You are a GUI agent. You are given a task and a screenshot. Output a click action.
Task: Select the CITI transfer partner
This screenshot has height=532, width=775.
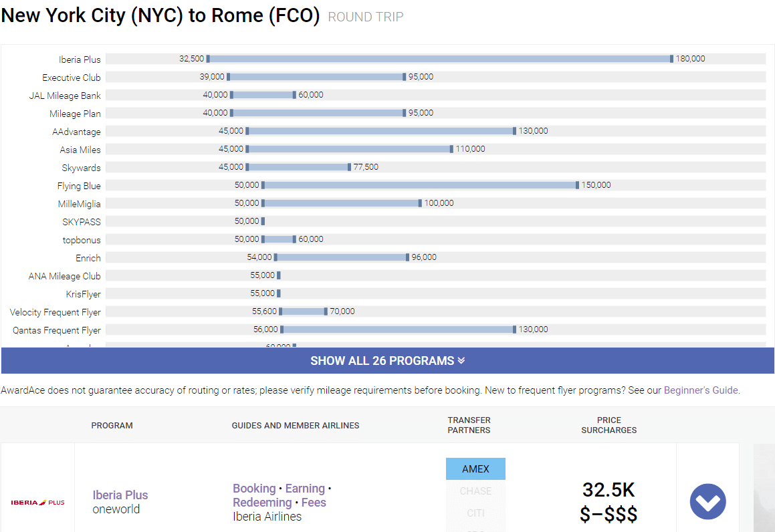point(475,513)
